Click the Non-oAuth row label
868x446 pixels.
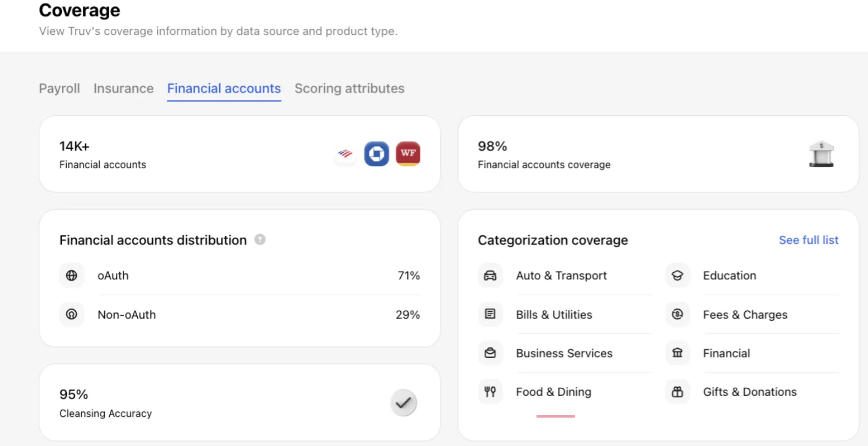tap(127, 314)
